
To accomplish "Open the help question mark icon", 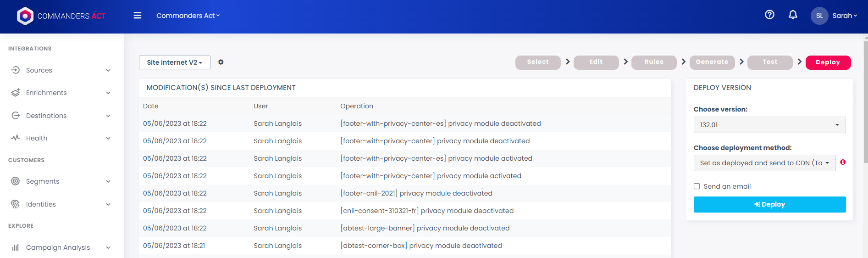I will tap(769, 15).
